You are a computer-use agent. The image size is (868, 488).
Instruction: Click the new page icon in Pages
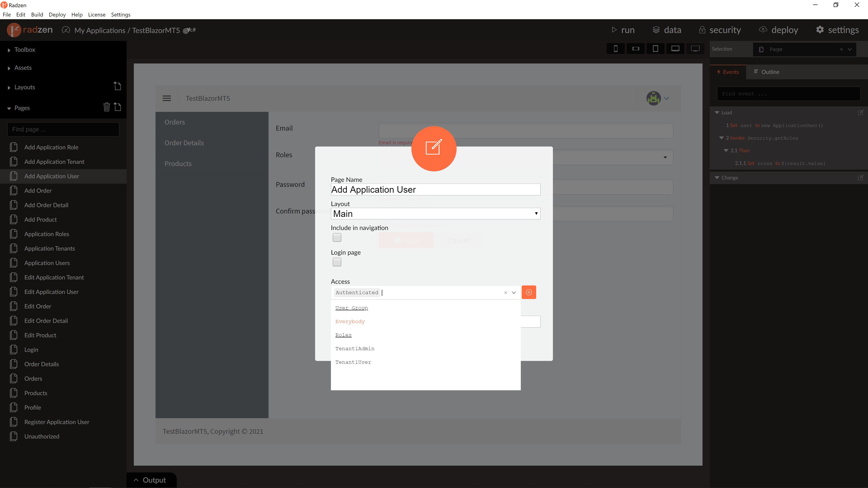(x=117, y=107)
